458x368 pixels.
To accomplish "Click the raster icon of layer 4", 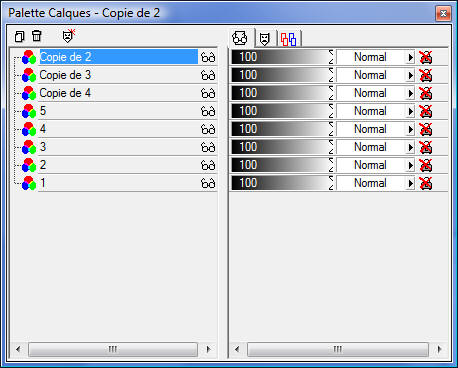I will coord(29,129).
